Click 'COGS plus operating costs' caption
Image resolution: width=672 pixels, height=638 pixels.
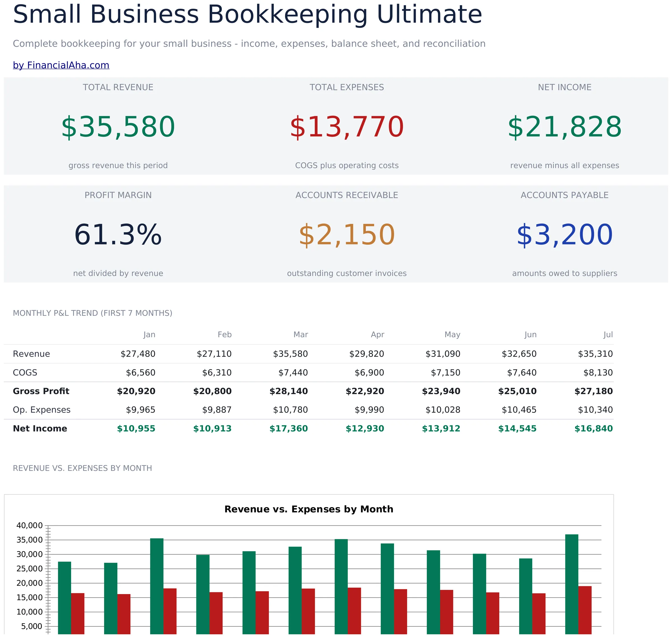[347, 166]
